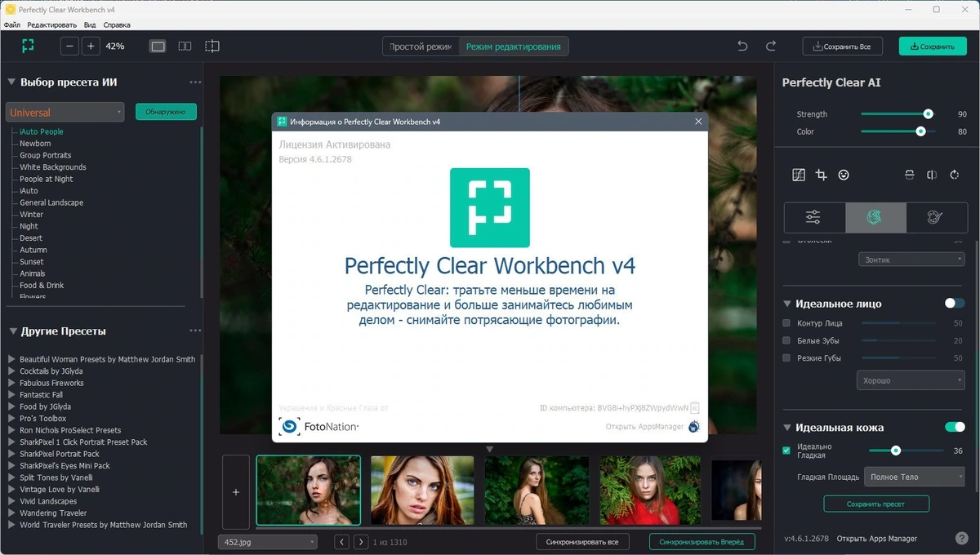Click the smiley face detection icon

(x=844, y=175)
